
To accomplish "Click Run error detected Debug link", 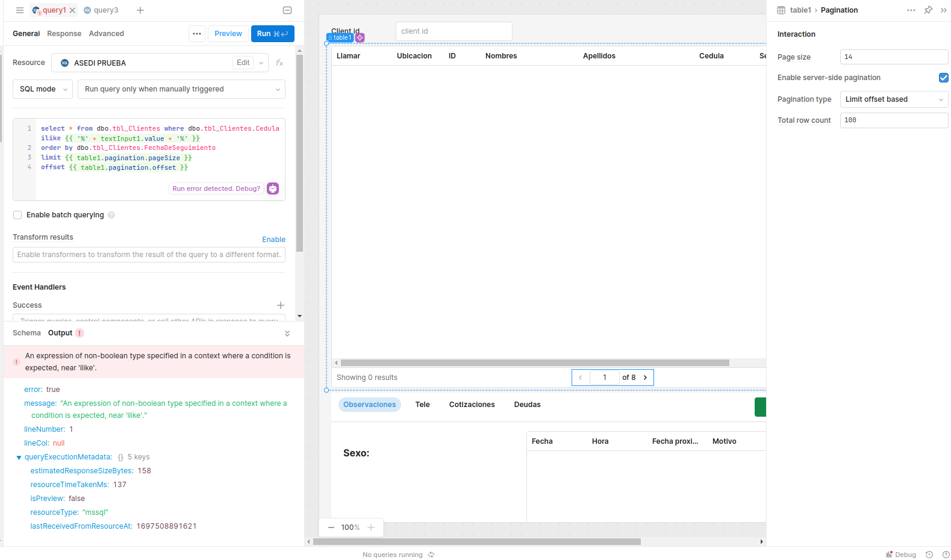I will coord(216,188).
